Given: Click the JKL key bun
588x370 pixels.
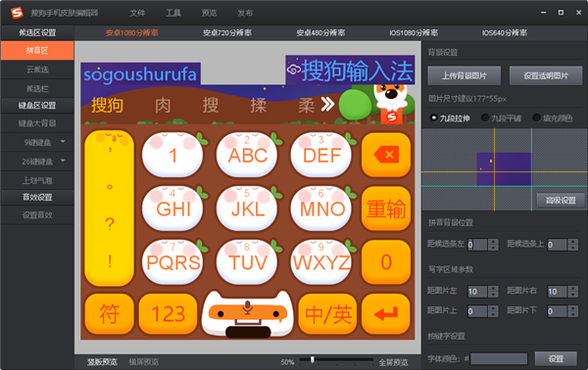Looking at the screenshot, I should pos(248,208).
